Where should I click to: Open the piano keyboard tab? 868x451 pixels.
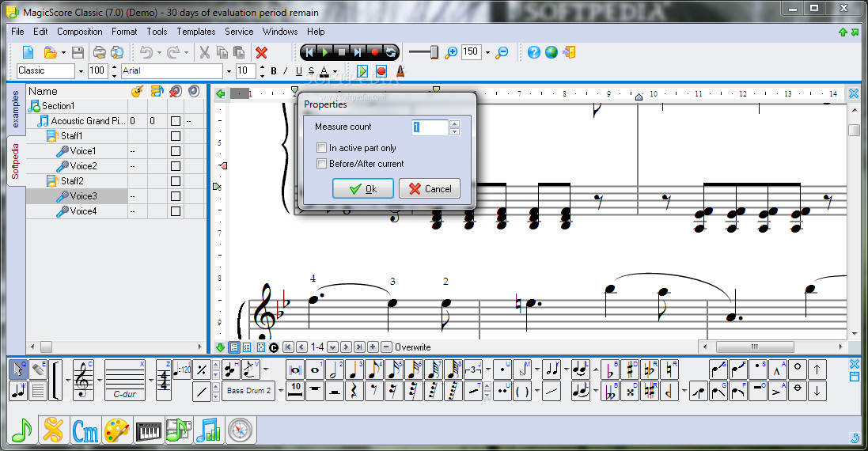(x=148, y=430)
